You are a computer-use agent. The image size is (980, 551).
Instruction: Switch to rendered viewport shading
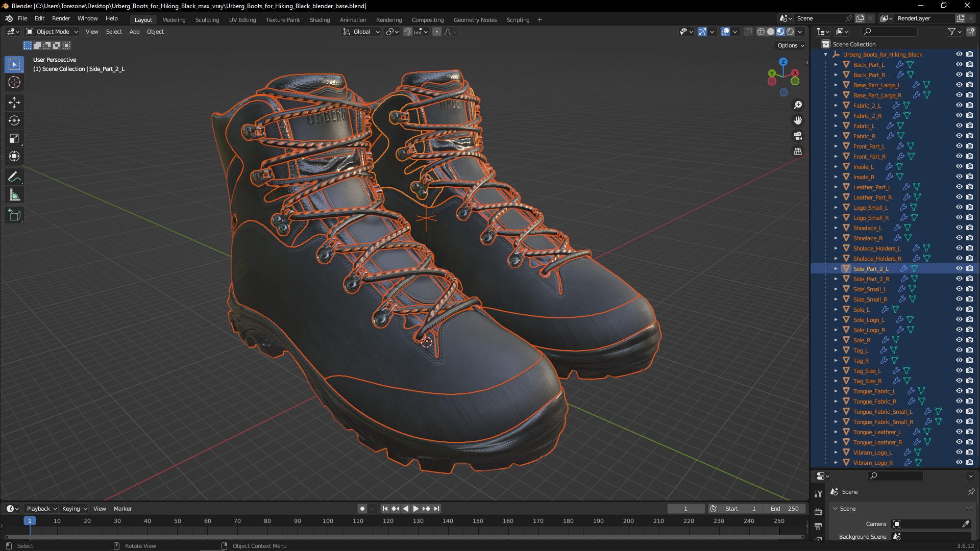[x=790, y=32]
